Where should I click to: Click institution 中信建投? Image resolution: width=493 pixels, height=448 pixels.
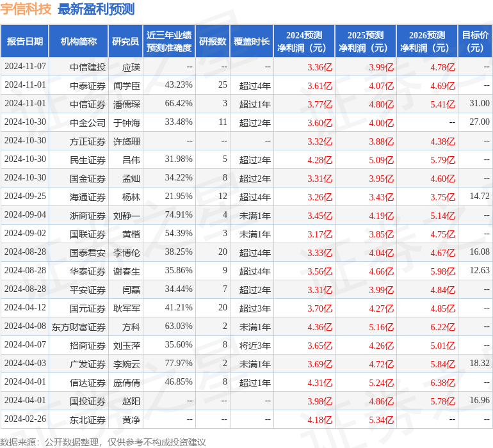88,67
